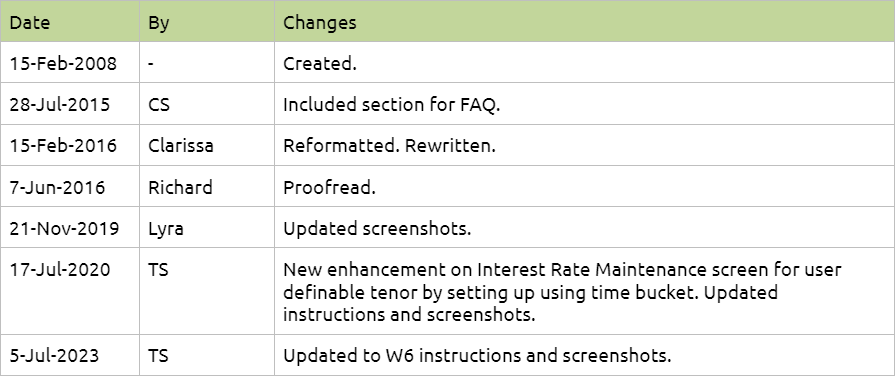Click the CS author cell
Screen dimensions: 895x376
pyautogui.click(x=207, y=104)
